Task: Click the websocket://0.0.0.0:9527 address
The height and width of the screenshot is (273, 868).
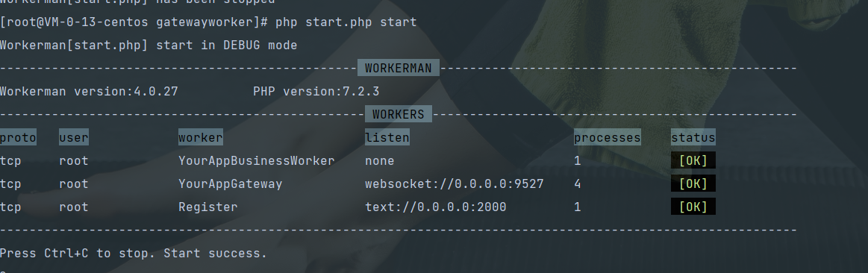Action: click(x=455, y=183)
